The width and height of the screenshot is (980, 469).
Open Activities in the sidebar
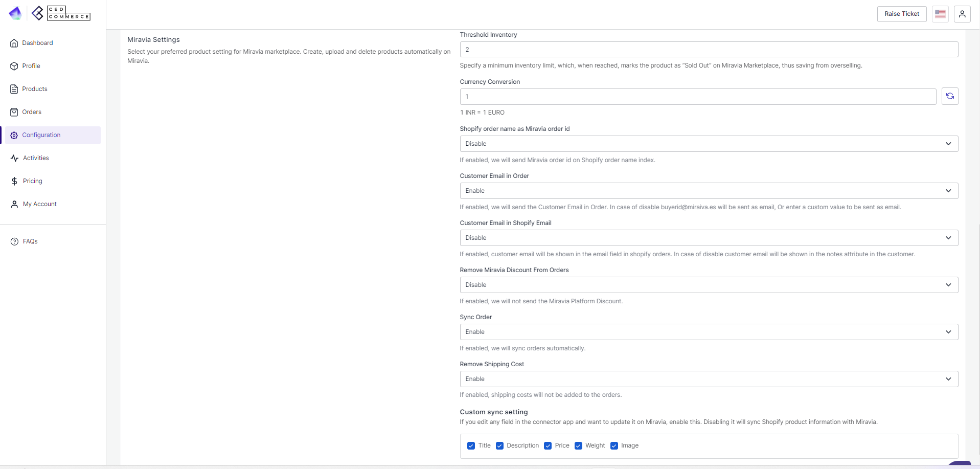click(53, 158)
